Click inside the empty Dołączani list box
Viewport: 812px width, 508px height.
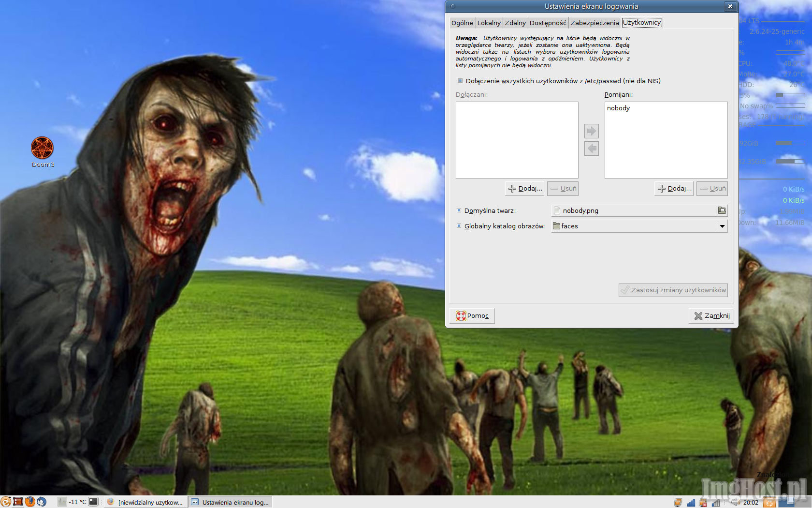pos(517,140)
